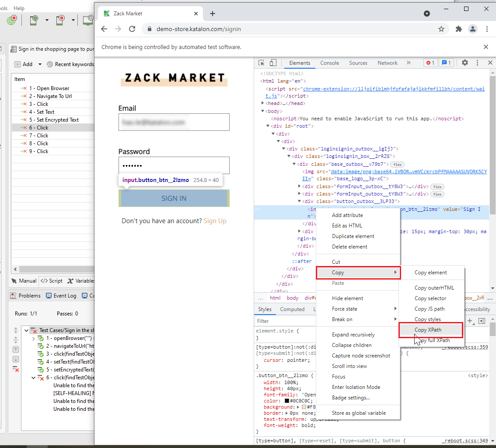Click the body breadcrumb in DevTools
496x448 pixels.
(292, 298)
